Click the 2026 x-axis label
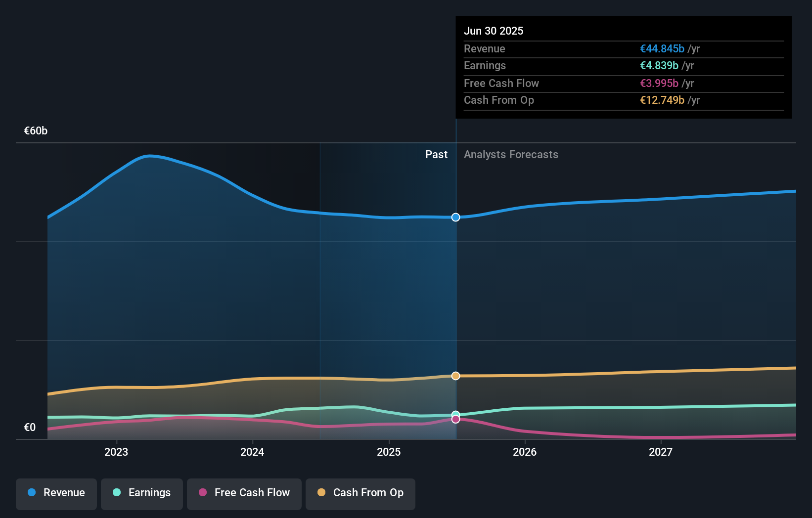This screenshot has width=812, height=518. [525, 452]
